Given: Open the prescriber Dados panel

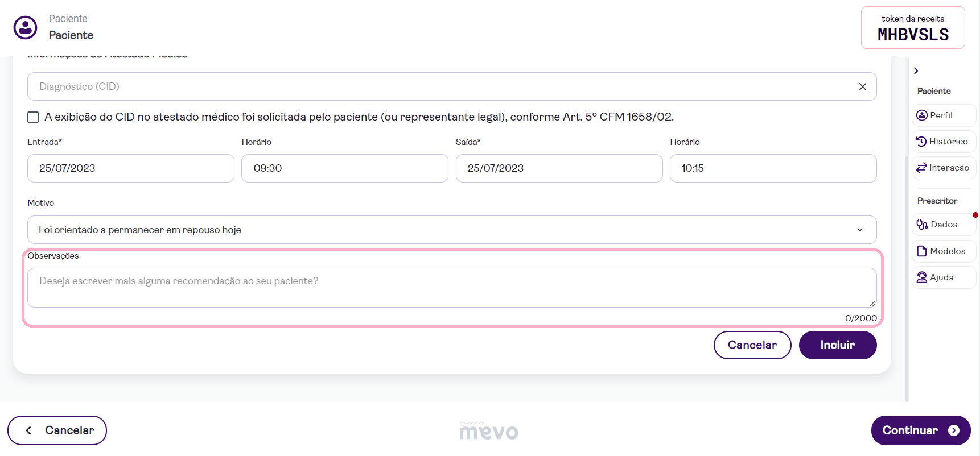Looking at the screenshot, I should [x=943, y=225].
